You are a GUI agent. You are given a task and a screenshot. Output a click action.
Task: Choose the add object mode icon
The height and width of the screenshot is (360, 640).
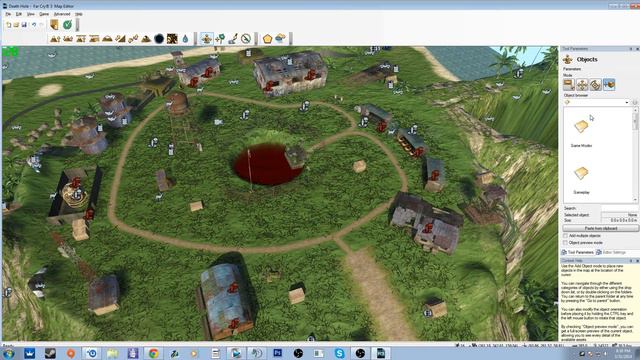pyautogui.click(x=609, y=84)
